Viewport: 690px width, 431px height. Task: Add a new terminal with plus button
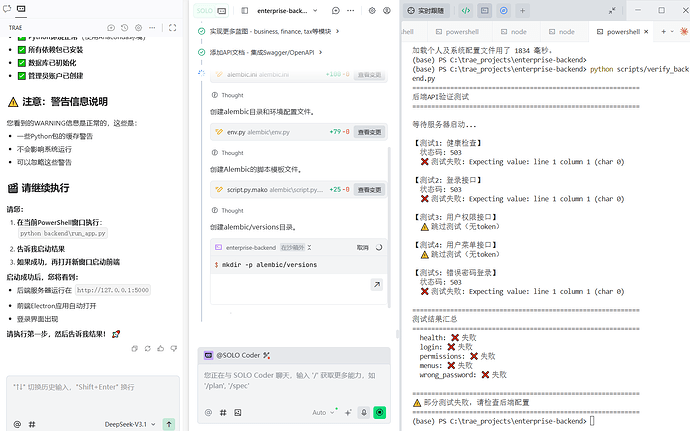coord(663,31)
